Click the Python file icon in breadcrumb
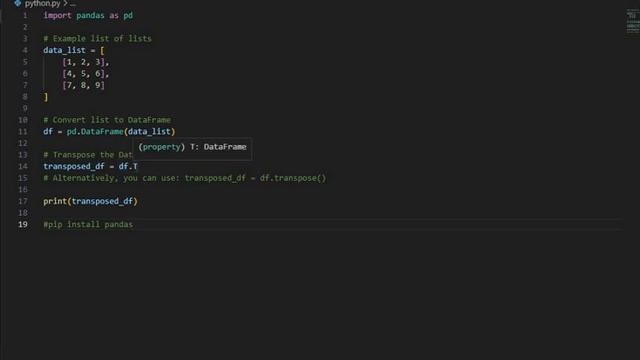The width and height of the screenshot is (640, 360). click(x=18, y=3)
